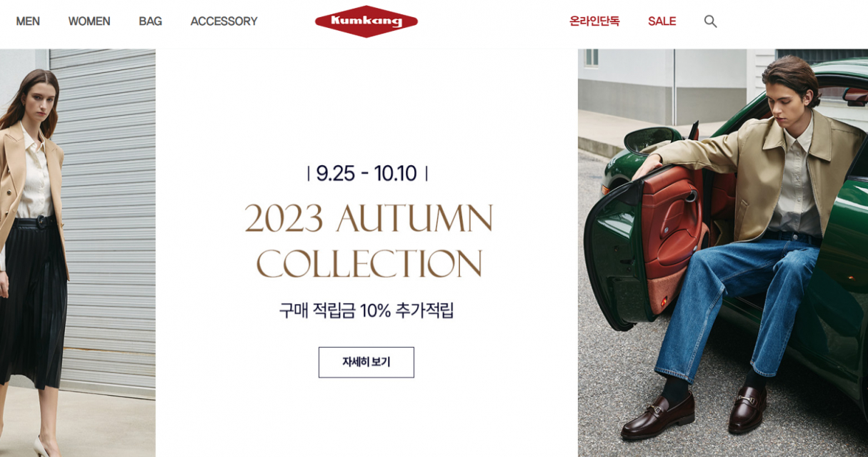
Task: Select the BAG category
Action: [x=150, y=21]
